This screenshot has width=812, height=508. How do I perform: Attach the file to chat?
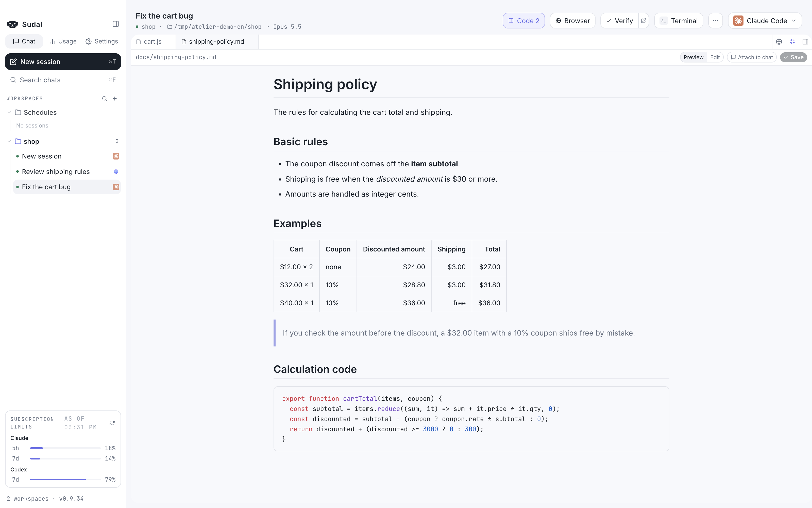coord(752,57)
